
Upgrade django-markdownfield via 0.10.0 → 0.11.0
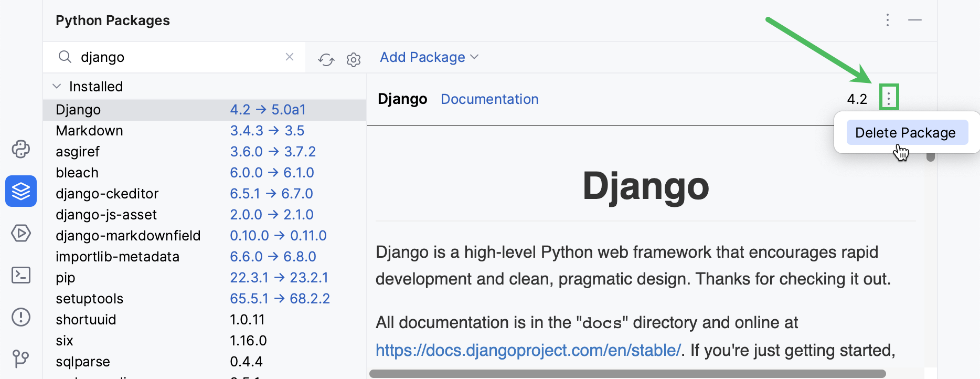tap(278, 236)
